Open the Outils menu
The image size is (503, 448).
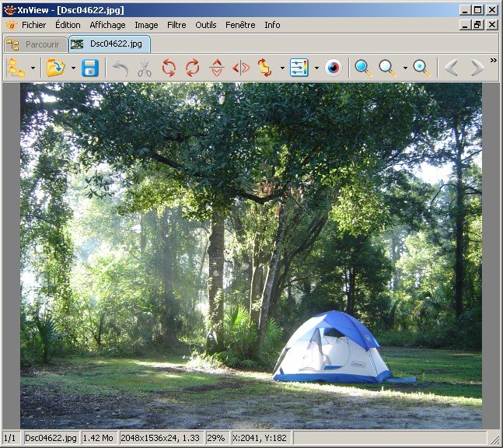[205, 25]
